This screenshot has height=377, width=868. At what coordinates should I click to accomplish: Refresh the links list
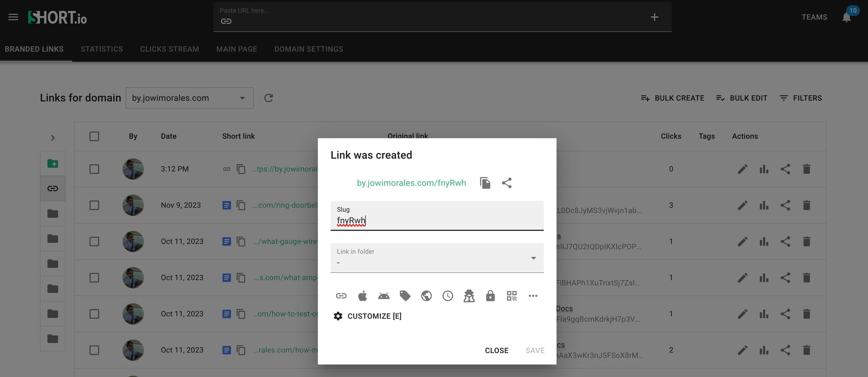click(269, 98)
